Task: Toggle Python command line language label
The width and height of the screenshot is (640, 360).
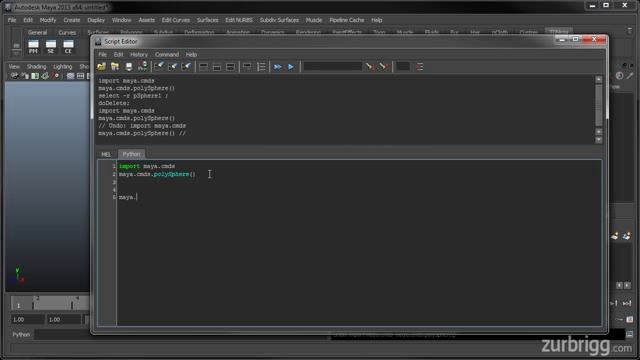Action: click(x=21, y=335)
